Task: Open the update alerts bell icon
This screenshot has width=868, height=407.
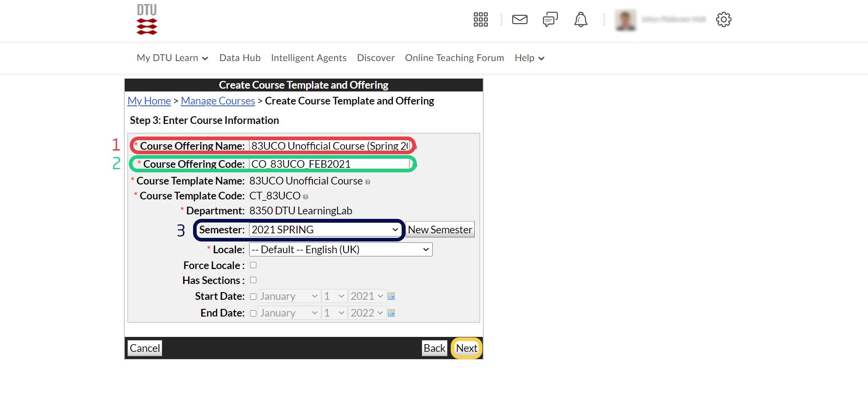Action: (x=580, y=19)
